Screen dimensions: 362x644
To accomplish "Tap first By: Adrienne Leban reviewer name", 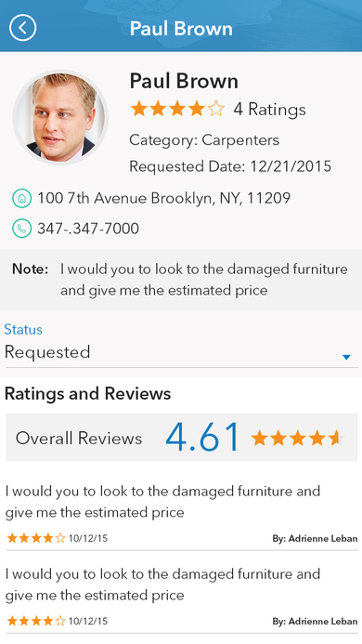I will tap(315, 538).
